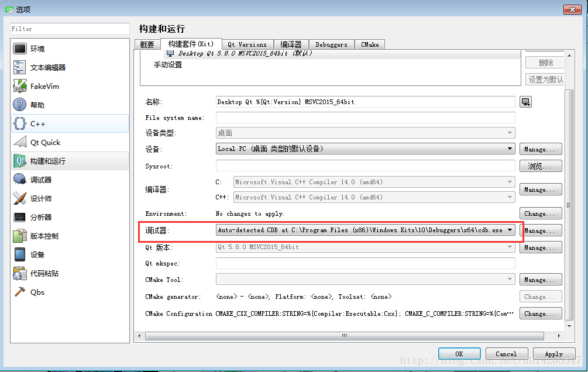The width and height of the screenshot is (588, 372).
Task: Open the 设备类型 dropdown showing 桌面
Action: point(365,133)
